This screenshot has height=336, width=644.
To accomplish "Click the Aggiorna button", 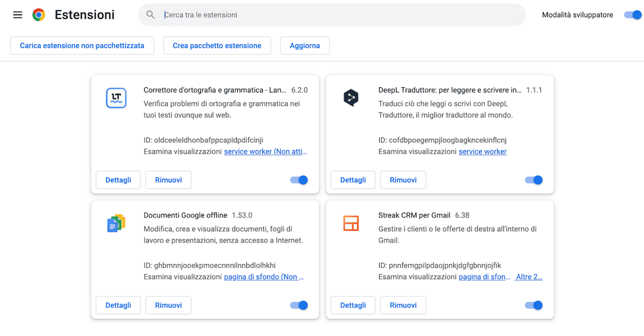I will pyautogui.click(x=305, y=46).
